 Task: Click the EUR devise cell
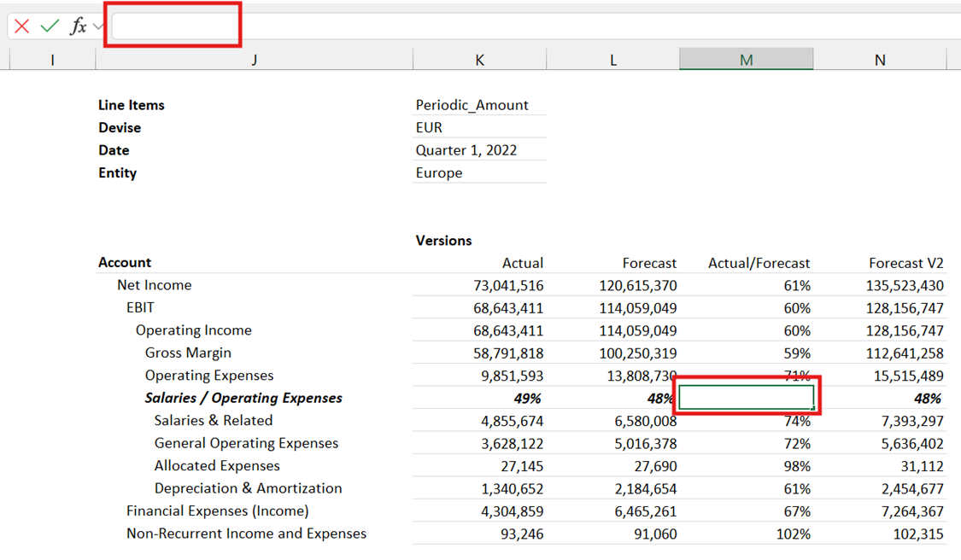(478, 127)
